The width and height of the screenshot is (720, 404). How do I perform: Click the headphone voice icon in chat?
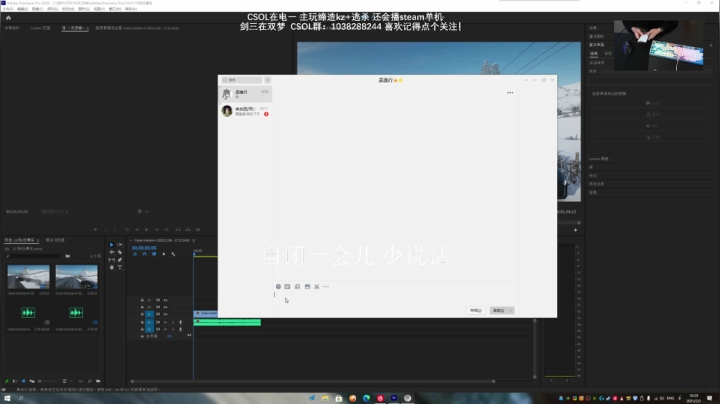coord(297,286)
